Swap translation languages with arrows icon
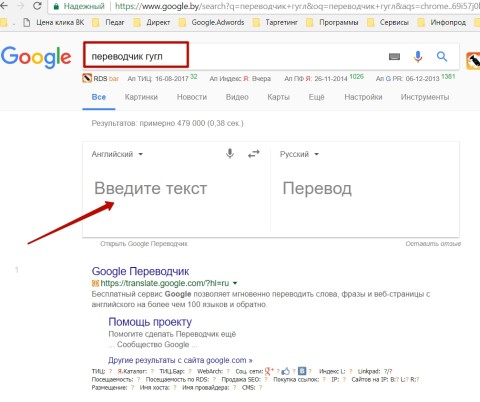480x402 pixels. click(254, 154)
